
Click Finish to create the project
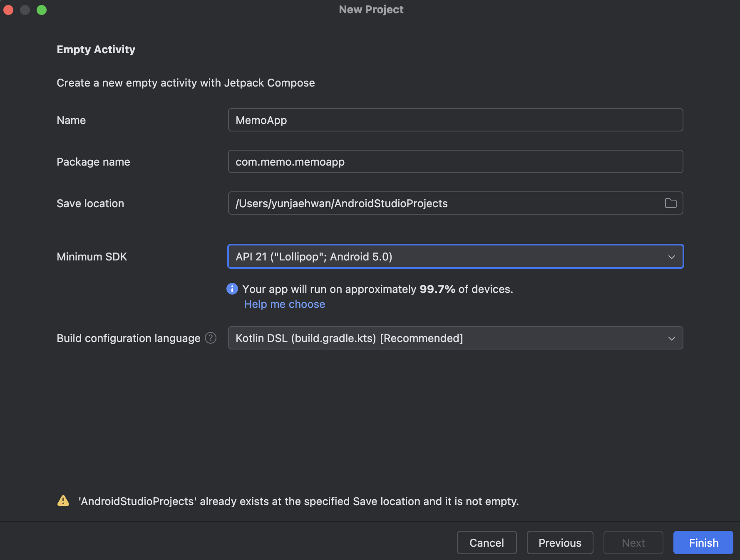[x=703, y=543]
